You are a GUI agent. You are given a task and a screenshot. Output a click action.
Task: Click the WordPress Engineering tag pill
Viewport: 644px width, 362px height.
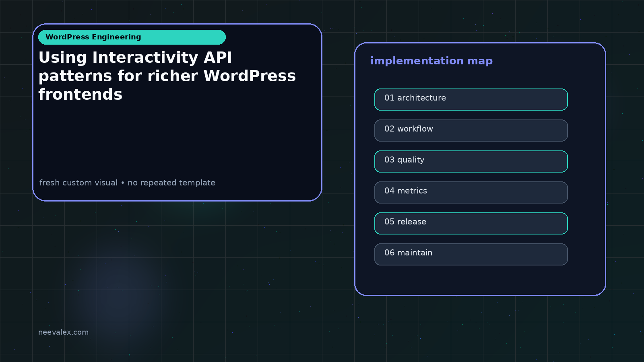tap(132, 37)
